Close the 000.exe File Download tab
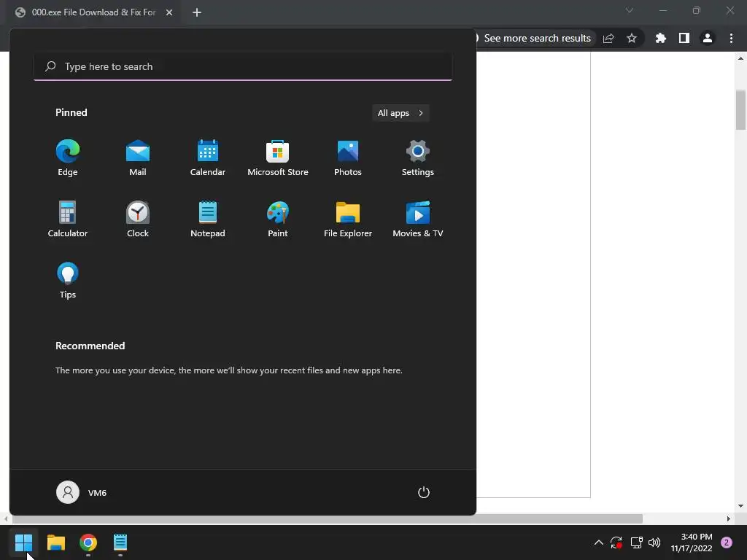The image size is (747, 560). 169,12
